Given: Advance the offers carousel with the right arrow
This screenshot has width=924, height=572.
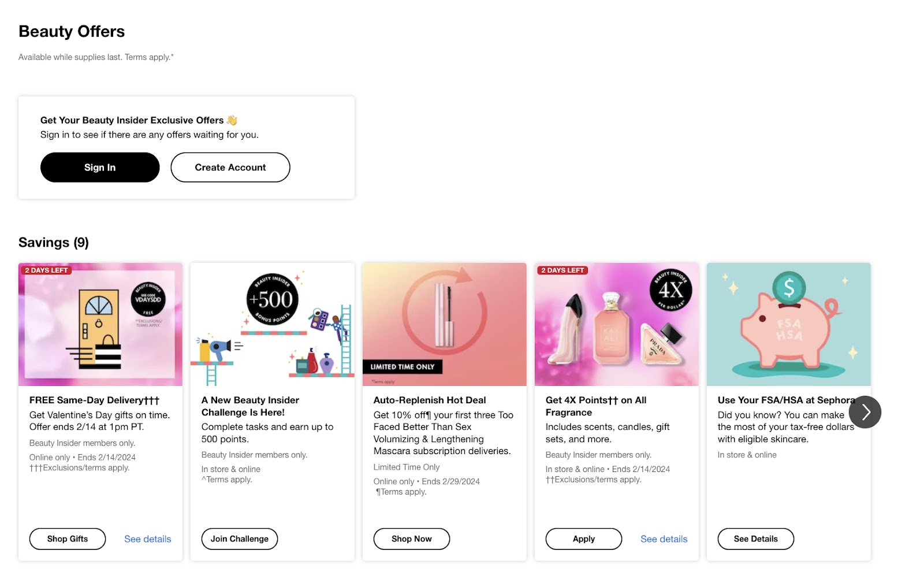Looking at the screenshot, I should 864,411.
